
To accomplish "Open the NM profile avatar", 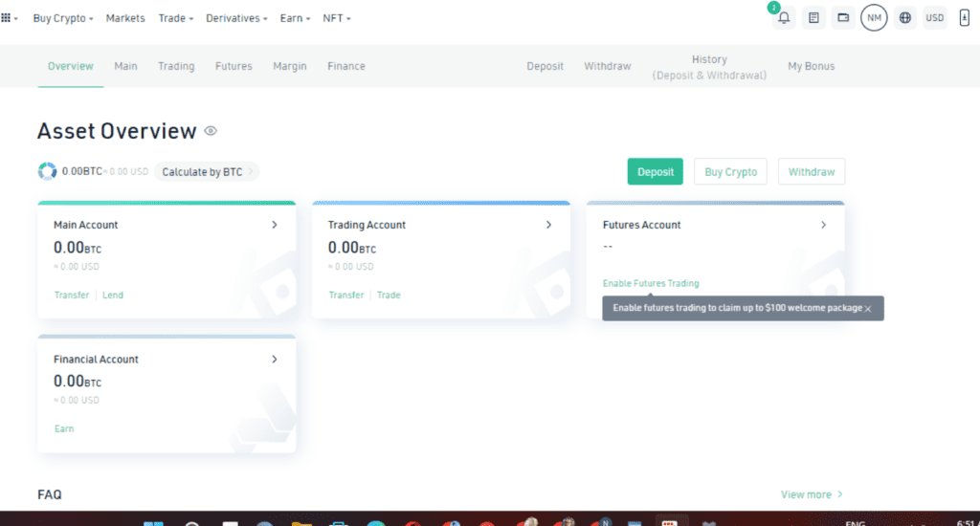I will [x=874, y=18].
